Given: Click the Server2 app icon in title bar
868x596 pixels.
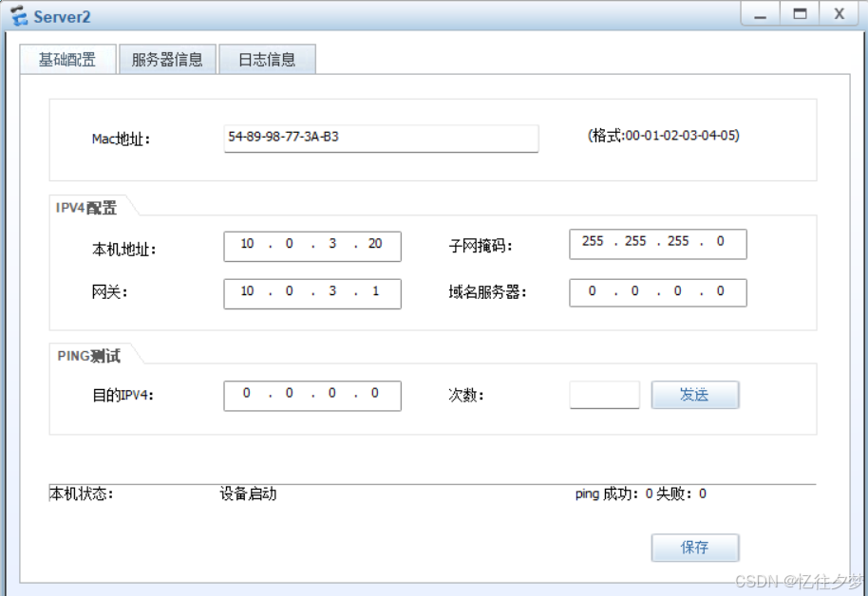Looking at the screenshot, I should [x=18, y=15].
